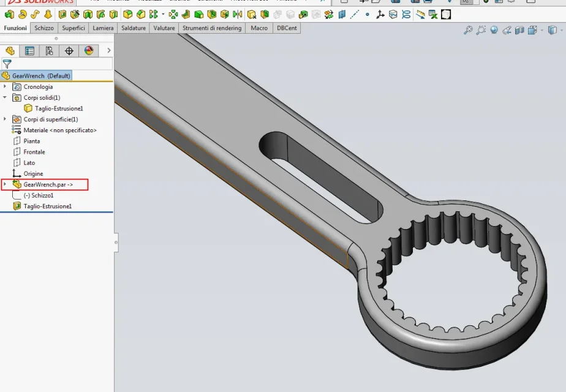The image size is (566, 392).
Task: Open the PropertyManager tab icon
Action: tap(29, 51)
